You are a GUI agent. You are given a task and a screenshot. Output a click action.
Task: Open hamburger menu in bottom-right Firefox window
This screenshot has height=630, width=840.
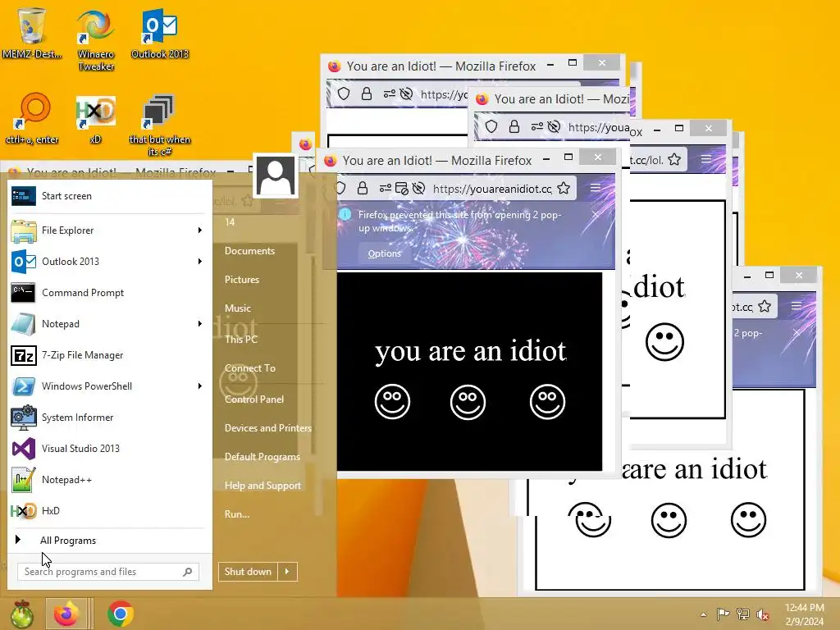[797, 306]
